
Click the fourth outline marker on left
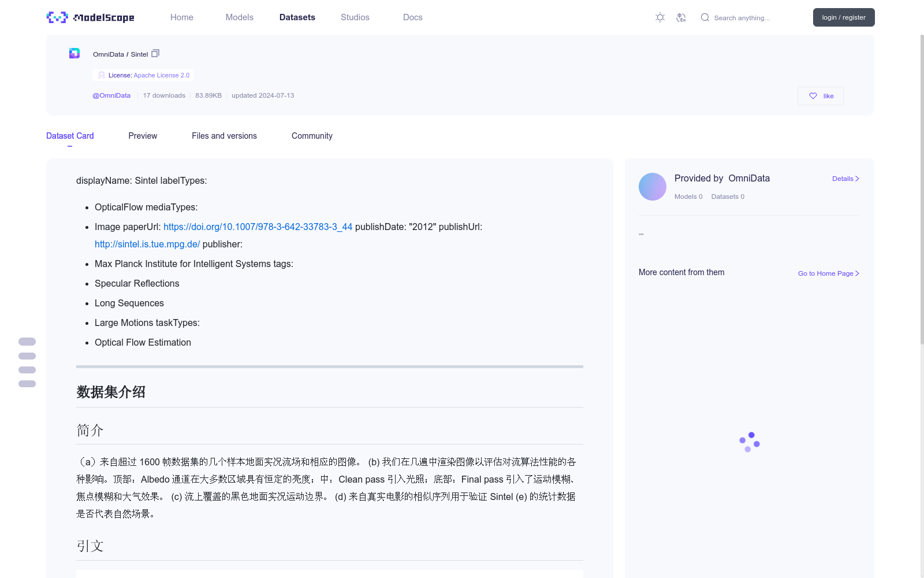coord(27,384)
